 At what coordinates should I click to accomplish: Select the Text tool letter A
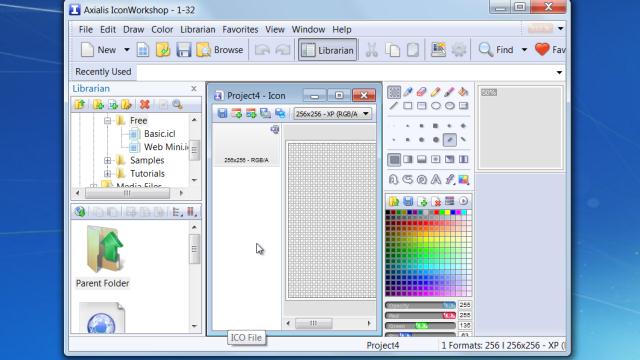click(436, 180)
